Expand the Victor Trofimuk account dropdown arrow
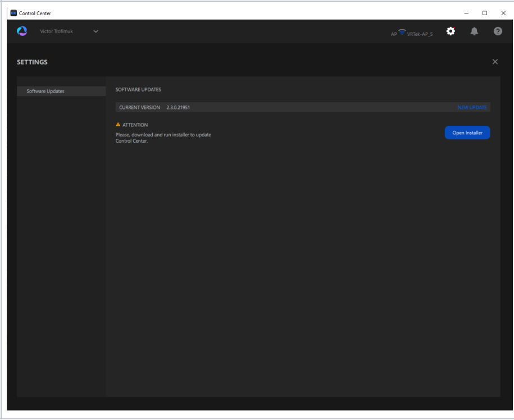This screenshot has height=420, width=514. click(x=95, y=31)
